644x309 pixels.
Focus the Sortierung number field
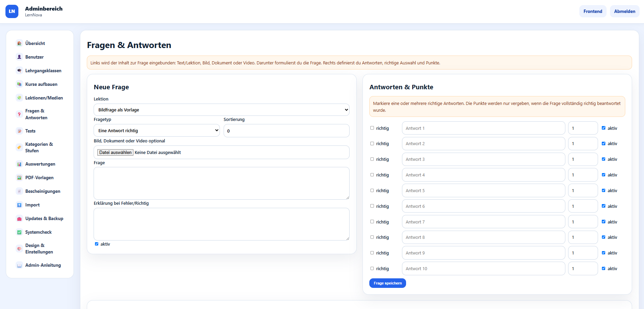(286, 131)
